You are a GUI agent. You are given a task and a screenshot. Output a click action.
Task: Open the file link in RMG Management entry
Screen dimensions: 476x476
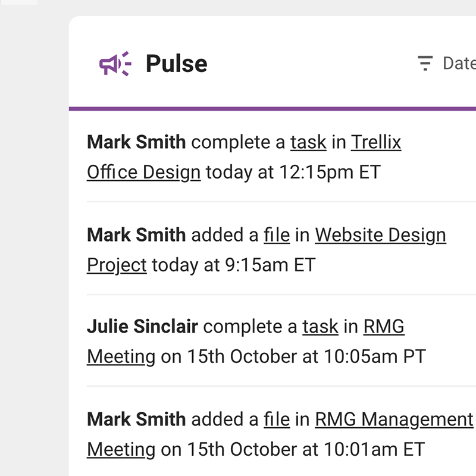[x=277, y=419]
